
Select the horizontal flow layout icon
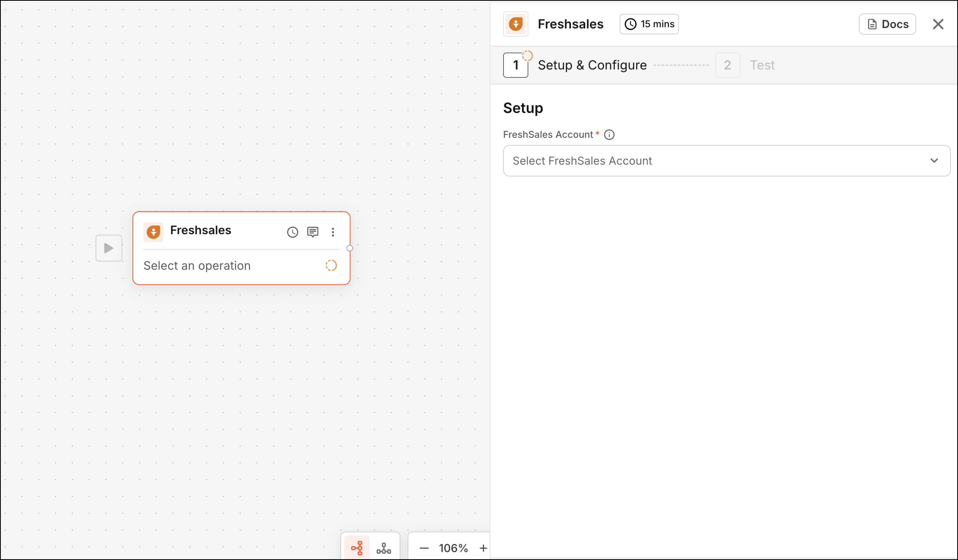[x=357, y=548]
